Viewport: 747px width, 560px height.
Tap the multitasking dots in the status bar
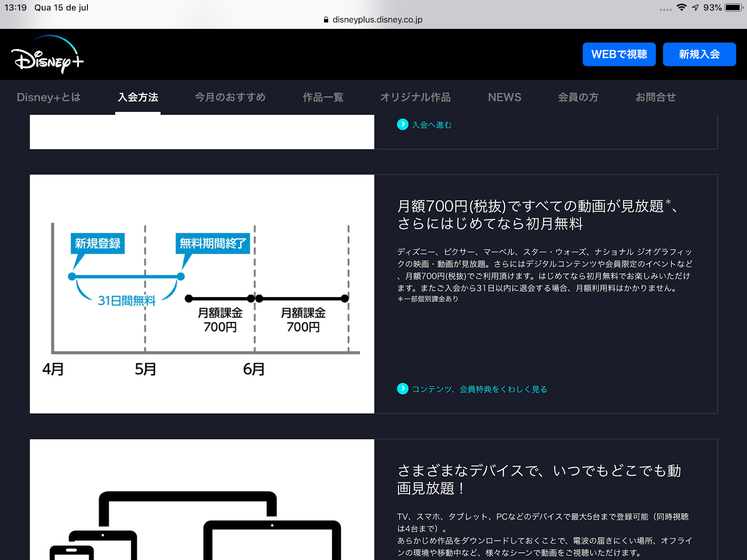coord(666,9)
